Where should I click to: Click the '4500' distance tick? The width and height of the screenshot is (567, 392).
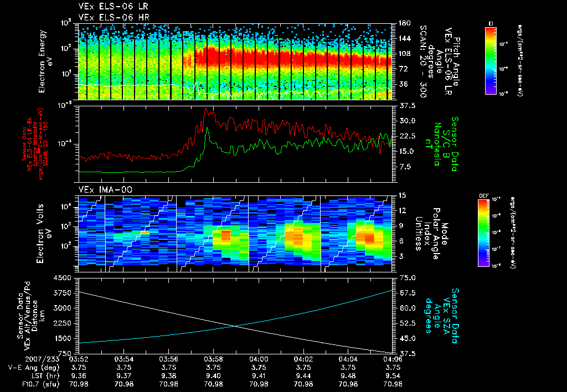62,278
